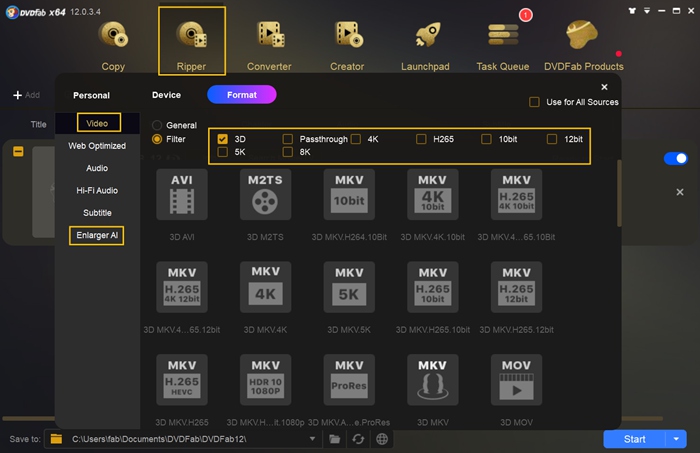Open the Subtitle category
700x453 pixels.
97,213
